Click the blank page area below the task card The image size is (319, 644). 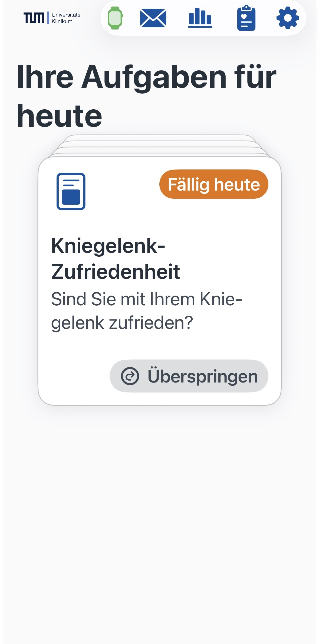160,514
